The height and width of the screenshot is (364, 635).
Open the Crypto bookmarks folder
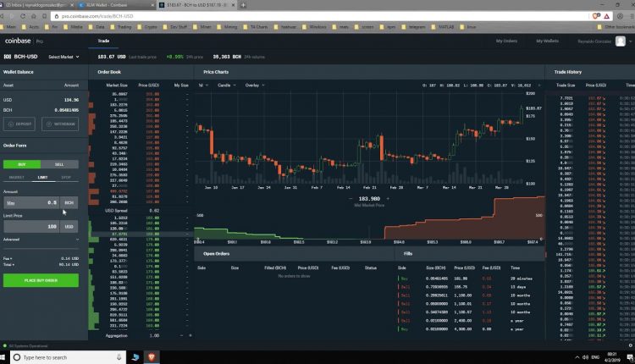tap(148, 27)
